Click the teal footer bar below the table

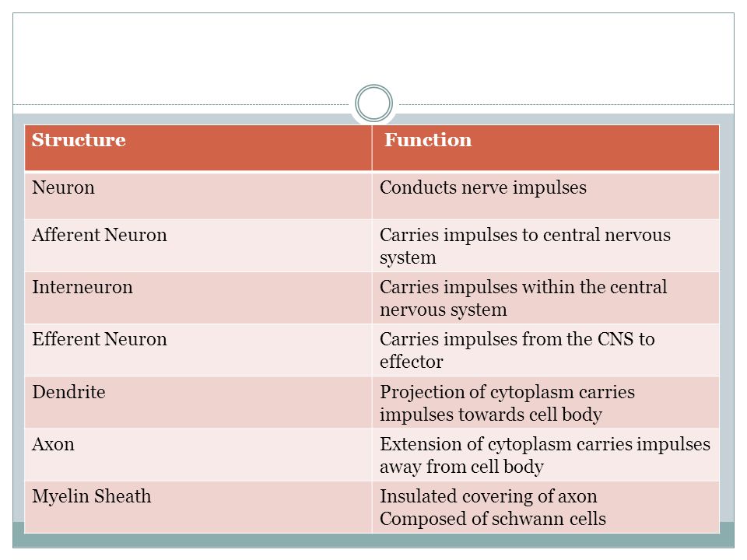click(x=373, y=540)
